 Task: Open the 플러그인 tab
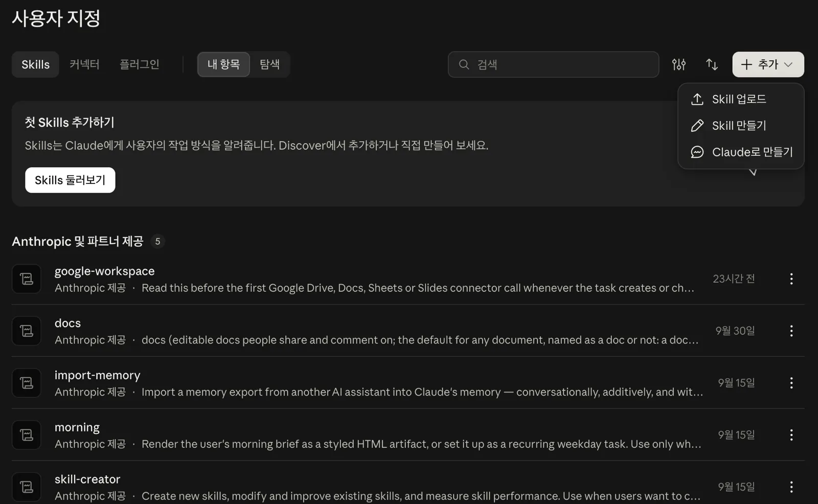pos(140,64)
